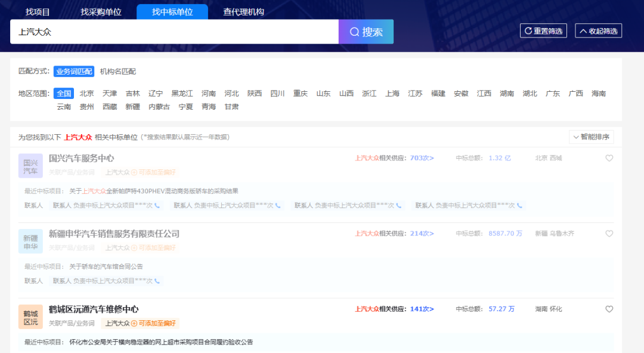Open 新疆申华汽车销售服务有限责任公司 company page

[x=114, y=234]
